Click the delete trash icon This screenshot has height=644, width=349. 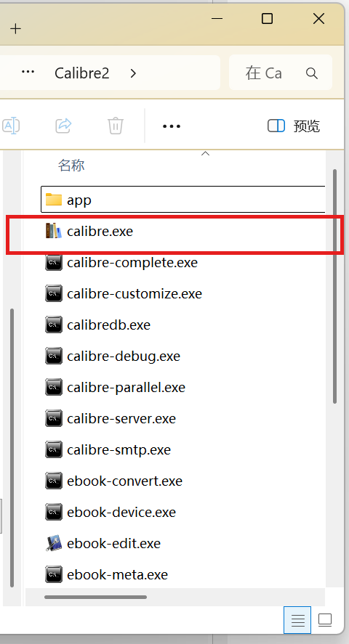[116, 126]
